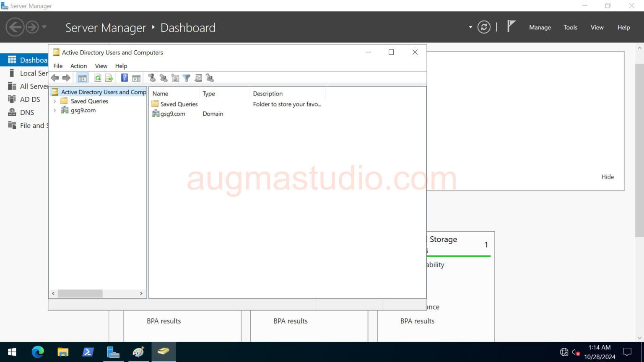Open the Action menu
Screen dimensions: 644x362
[x=78, y=66]
